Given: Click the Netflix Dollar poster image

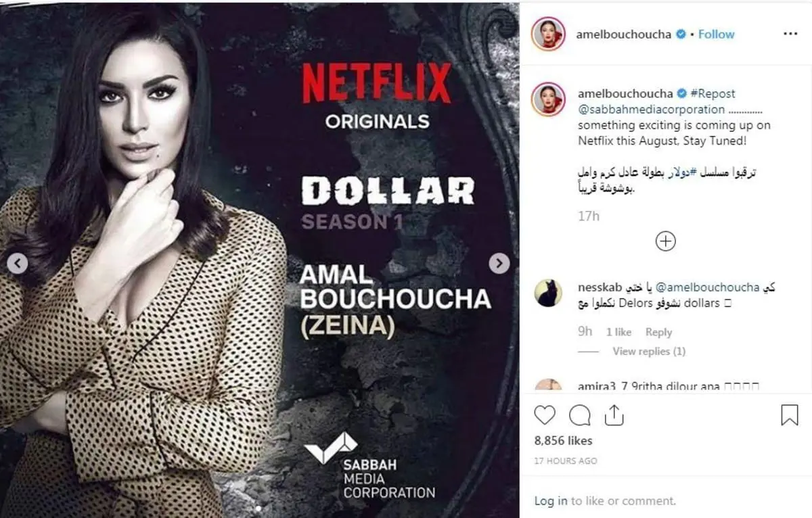Looking at the screenshot, I should point(259,260).
